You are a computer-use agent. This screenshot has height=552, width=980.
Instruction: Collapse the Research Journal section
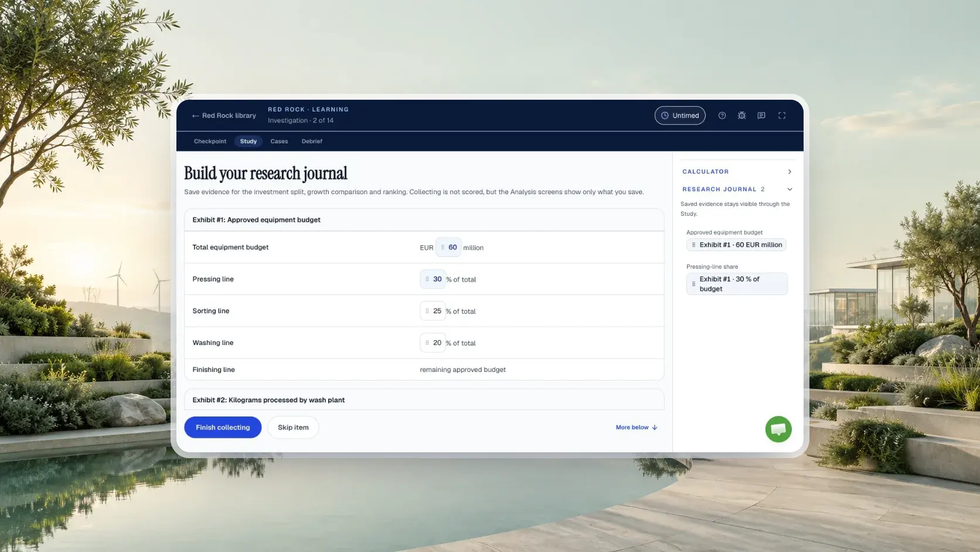click(737, 189)
